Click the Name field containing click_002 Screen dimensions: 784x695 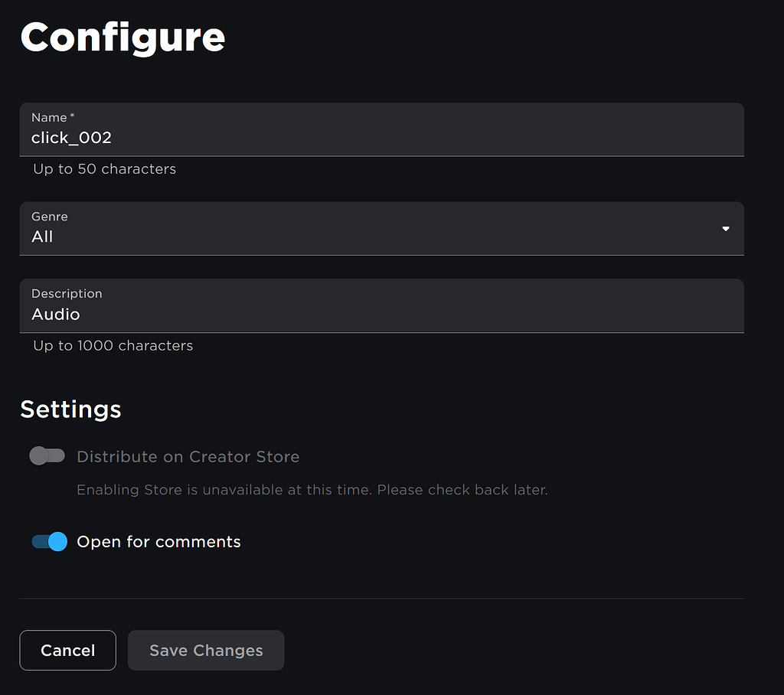382,138
